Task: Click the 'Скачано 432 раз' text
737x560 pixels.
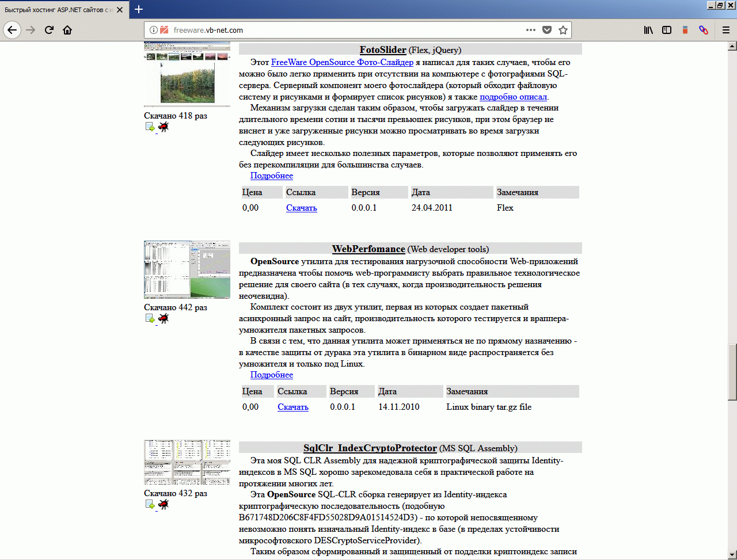Action: [176, 493]
